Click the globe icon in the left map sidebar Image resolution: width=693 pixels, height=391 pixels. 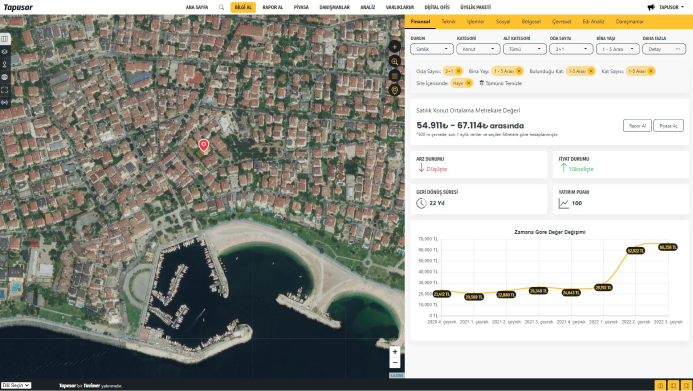pyautogui.click(x=4, y=77)
